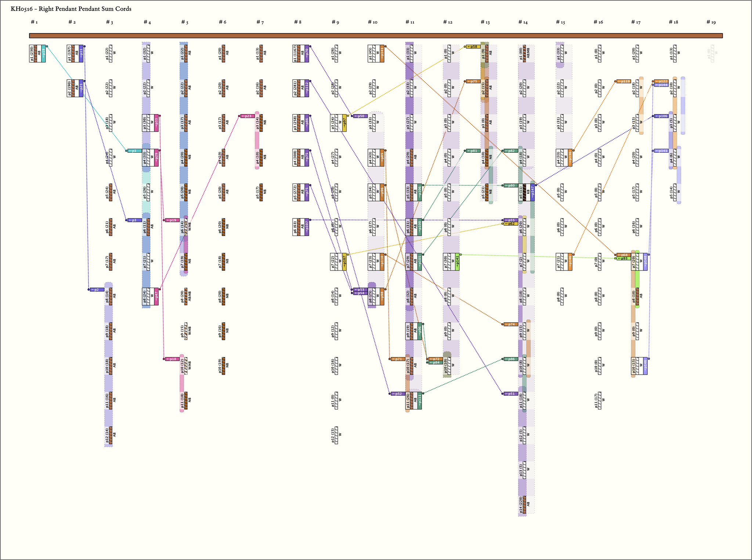The image size is (752, 560).
Task: Click the KH0516 diagram title
Action: (71, 9)
